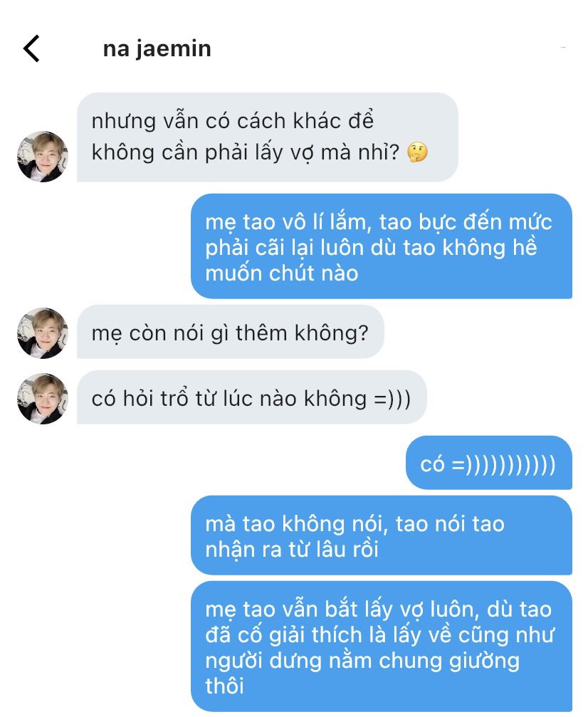Click the line 'muốn chút nào'

[282, 273]
